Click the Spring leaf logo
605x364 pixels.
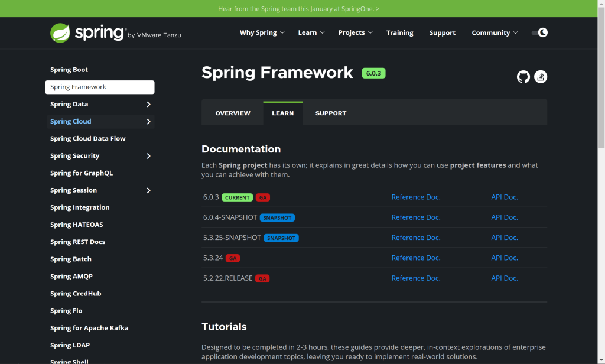pos(60,33)
